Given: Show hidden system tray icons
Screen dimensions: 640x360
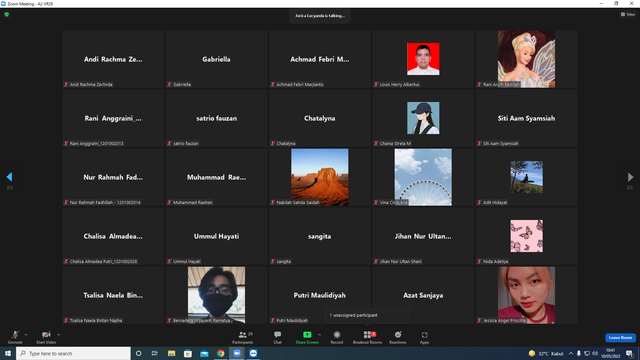Looking at the screenshot, I should (571, 353).
